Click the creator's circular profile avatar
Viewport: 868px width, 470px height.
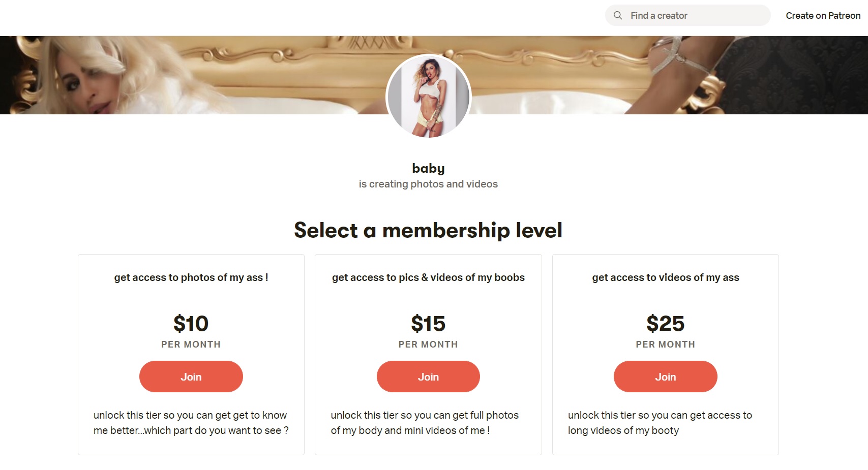coord(429,97)
